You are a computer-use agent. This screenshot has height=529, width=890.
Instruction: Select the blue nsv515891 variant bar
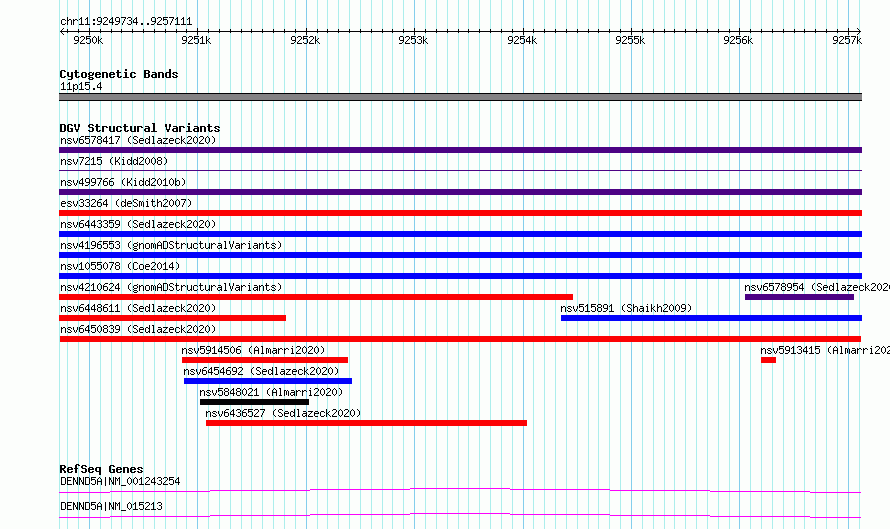[711, 318]
